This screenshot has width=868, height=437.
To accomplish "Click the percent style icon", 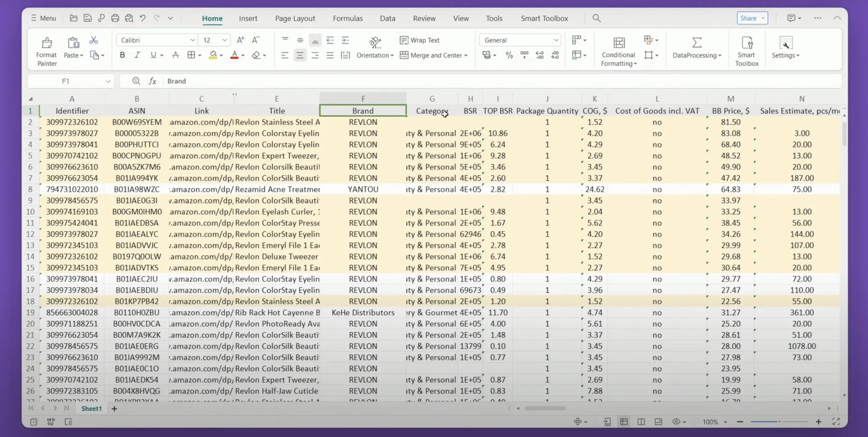I will tap(509, 55).
